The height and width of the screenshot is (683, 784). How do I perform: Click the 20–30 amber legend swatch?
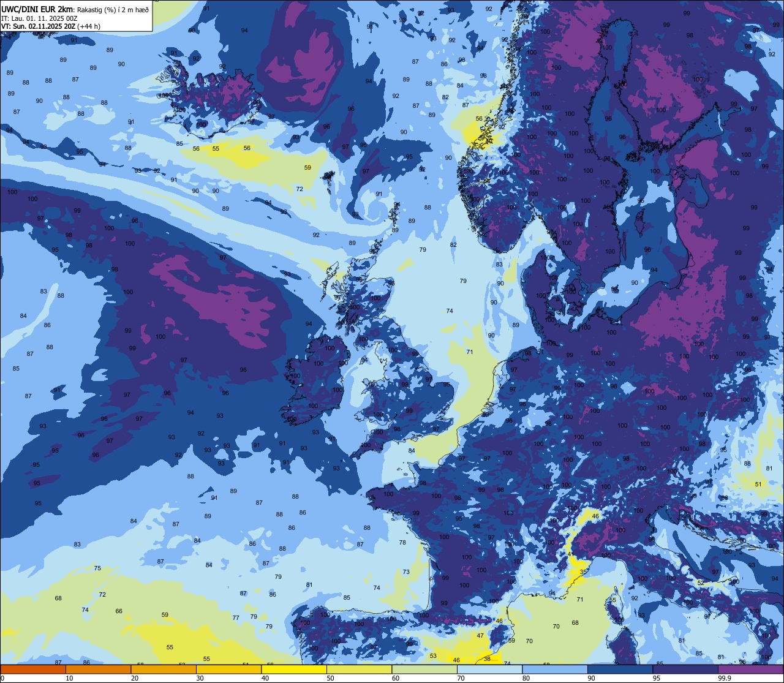click(164, 670)
